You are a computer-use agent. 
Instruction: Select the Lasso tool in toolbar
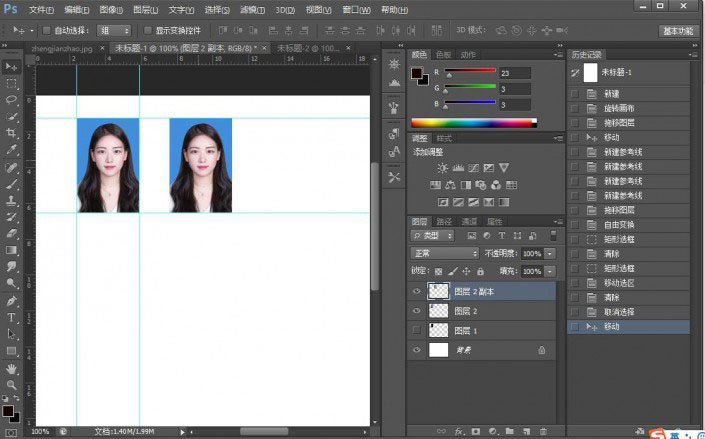click(x=12, y=100)
